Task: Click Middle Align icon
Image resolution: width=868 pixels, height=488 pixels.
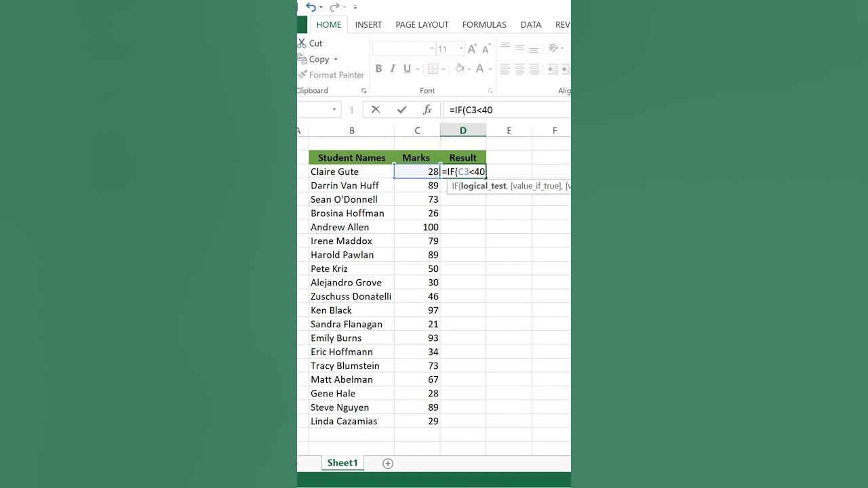Action: point(519,48)
